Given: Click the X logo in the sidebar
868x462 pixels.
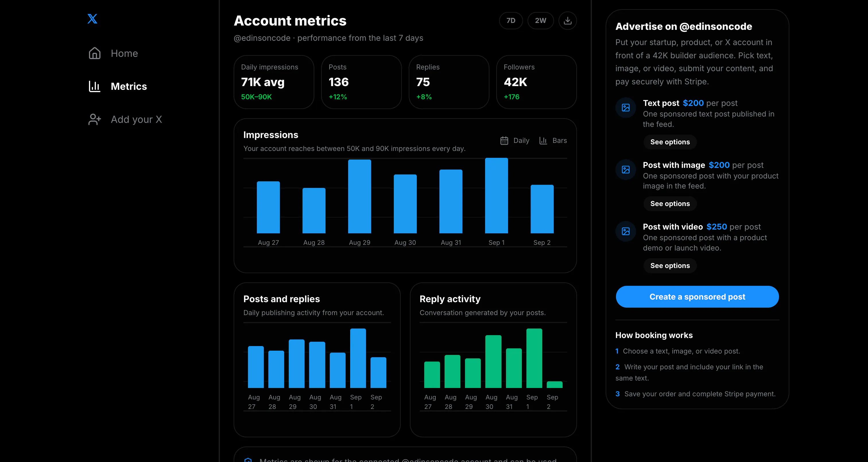Looking at the screenshot, I should click(92, 19).
